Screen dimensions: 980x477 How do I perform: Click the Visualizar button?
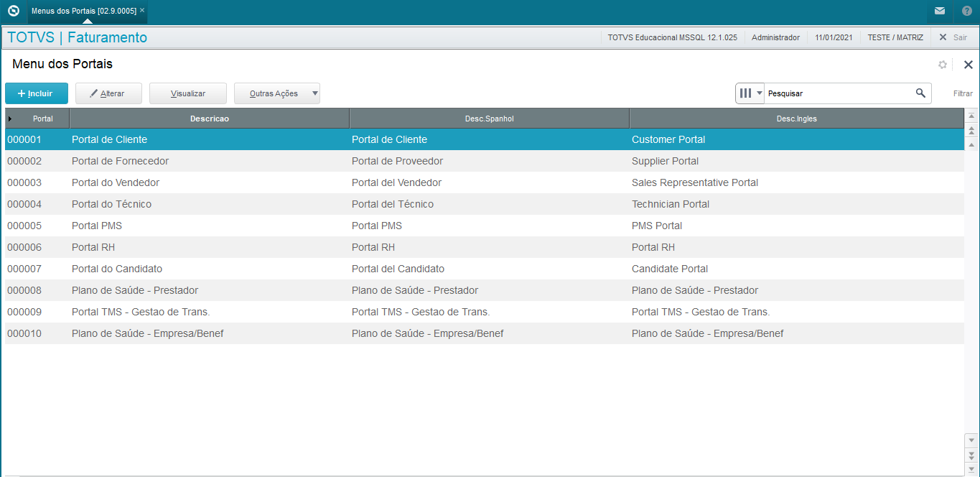click(188, 93)
